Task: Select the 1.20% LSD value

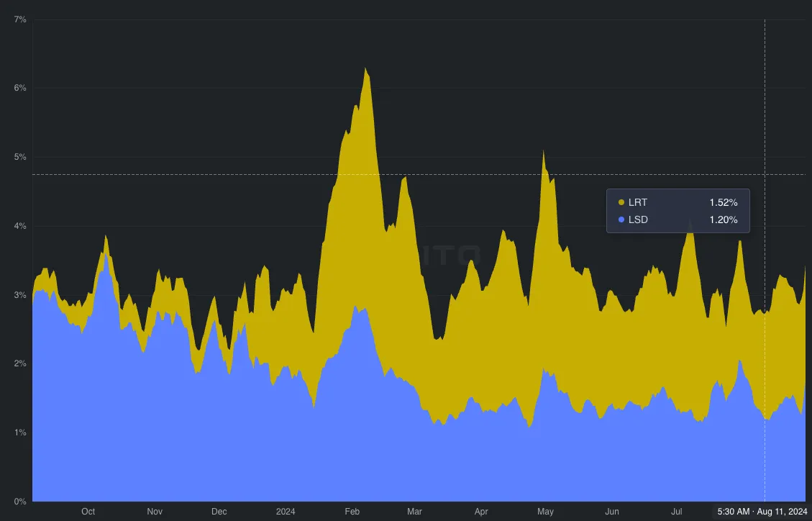Action: pyautogui.click(x=724, y=220)
